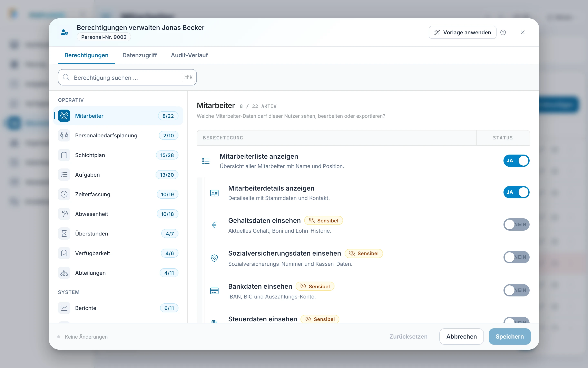Turn off Mitarbeiterdetails anzeigen toggle

click(516, 192)
